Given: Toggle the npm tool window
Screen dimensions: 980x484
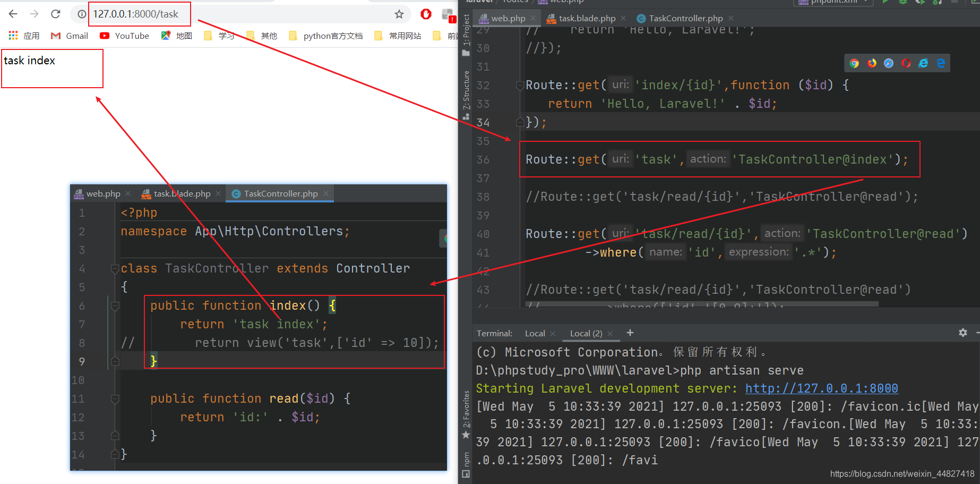Looking at the screenshot, I should point(466,460).
